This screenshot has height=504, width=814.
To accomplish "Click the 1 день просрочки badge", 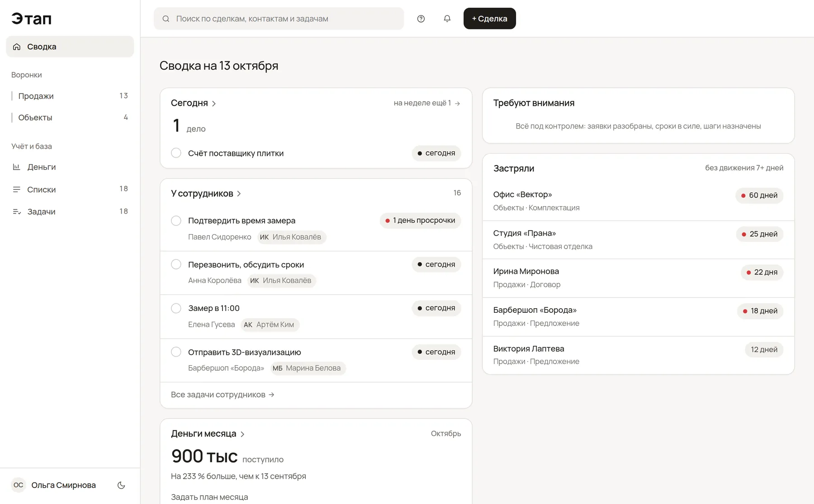I will tap(420, 221).
